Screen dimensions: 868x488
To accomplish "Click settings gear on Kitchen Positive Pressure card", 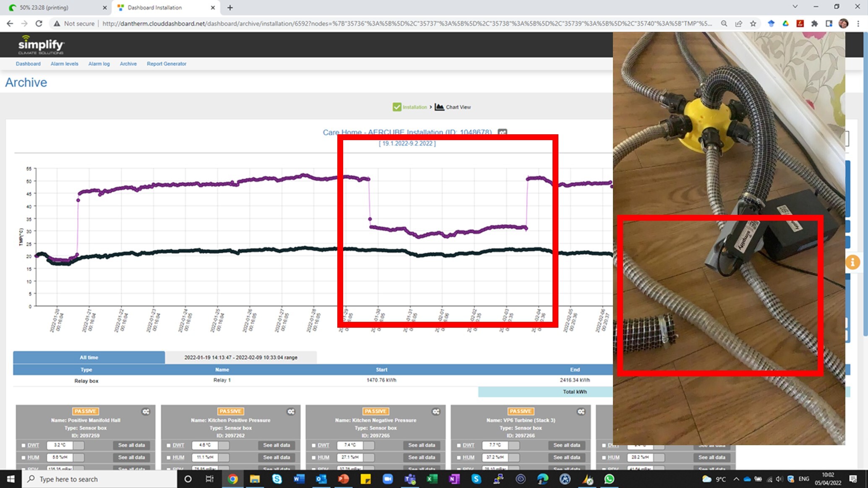I will click(291, 412).
